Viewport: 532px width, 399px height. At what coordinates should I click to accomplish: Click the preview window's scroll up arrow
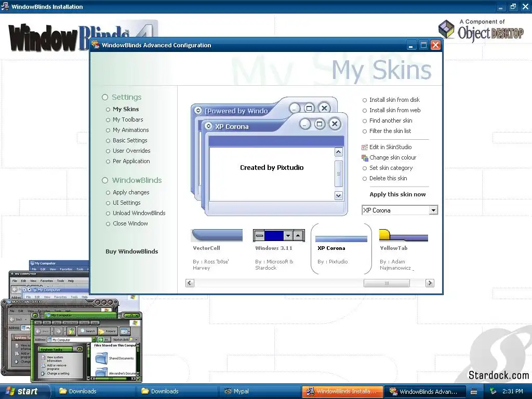click(338, 152)
